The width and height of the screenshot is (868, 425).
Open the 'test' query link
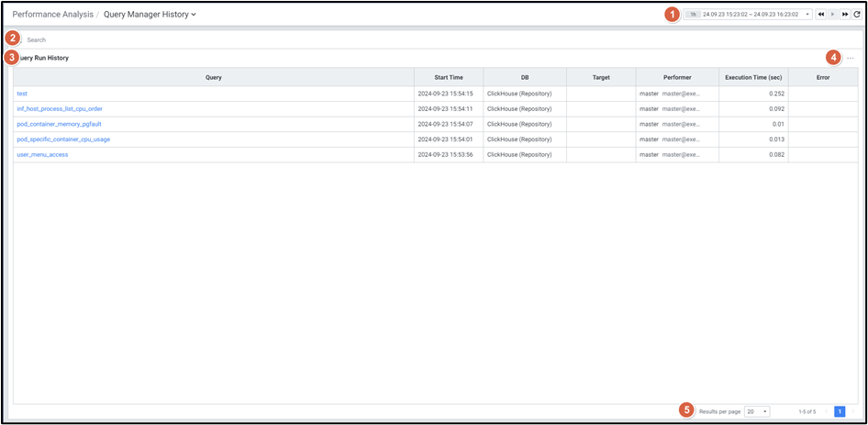[22, 94]
